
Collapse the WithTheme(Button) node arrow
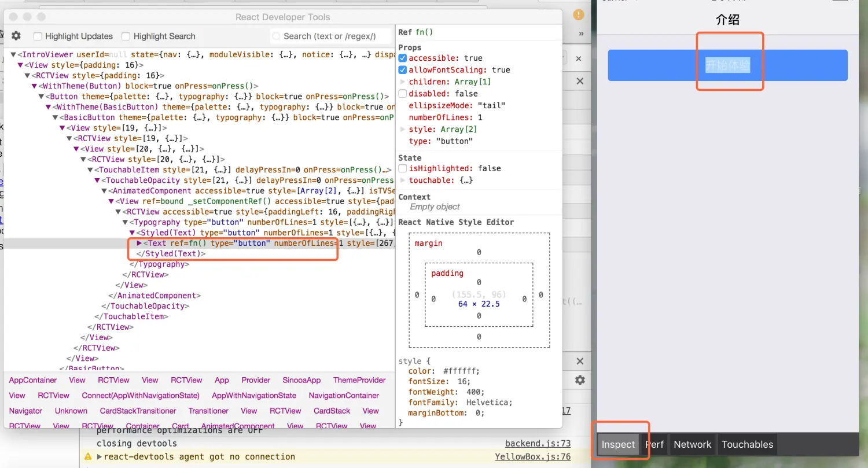(34, 86)
